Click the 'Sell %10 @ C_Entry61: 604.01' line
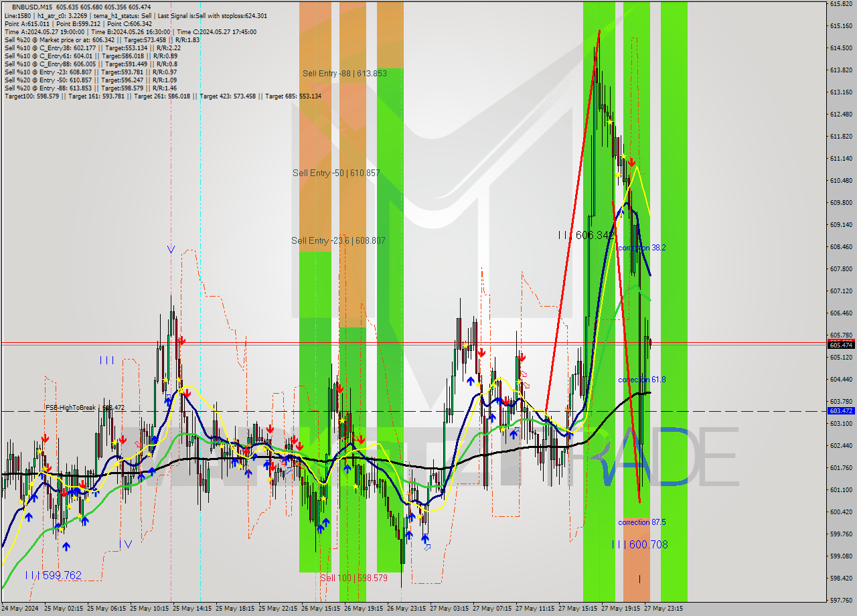The height and width of the screenshot is (616, 857). 91,56
